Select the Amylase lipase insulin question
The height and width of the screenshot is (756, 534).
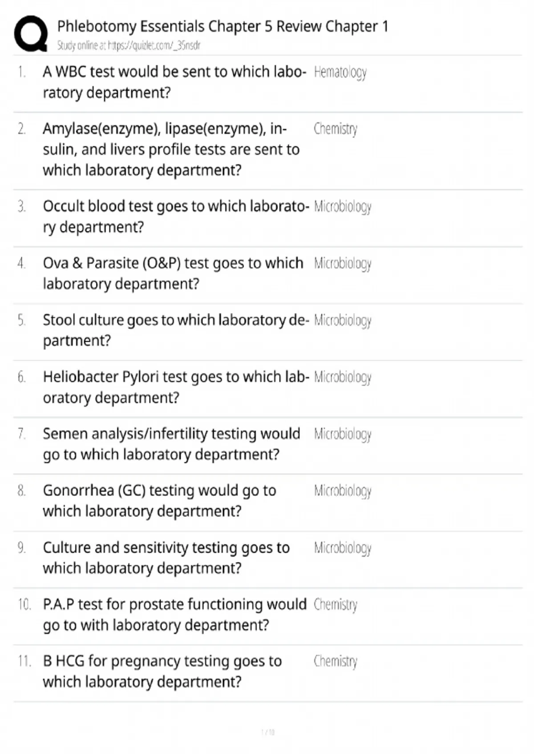click(x=171, y=149)
